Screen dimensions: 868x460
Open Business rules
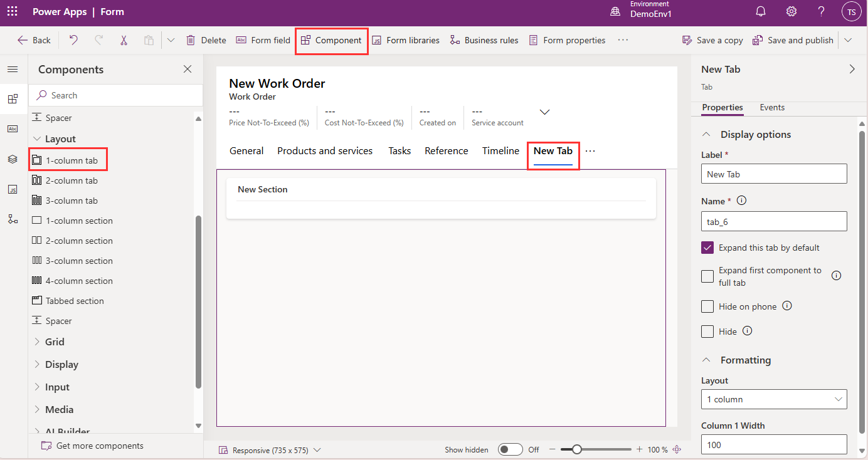(484, 40)
